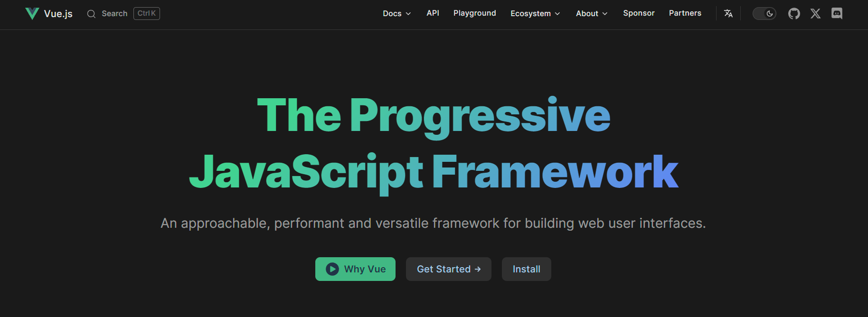Expand the Docs dropdown menu
868x317 pixels.
click(x=396, y=13)
